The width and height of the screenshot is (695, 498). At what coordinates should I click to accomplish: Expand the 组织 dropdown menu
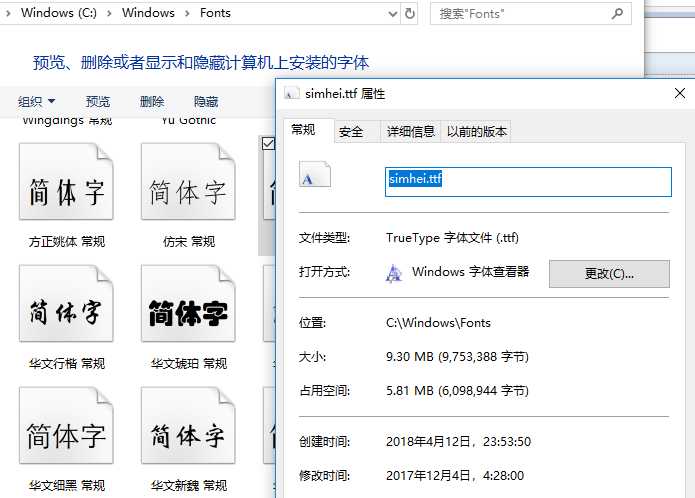(x=37, y=101)
